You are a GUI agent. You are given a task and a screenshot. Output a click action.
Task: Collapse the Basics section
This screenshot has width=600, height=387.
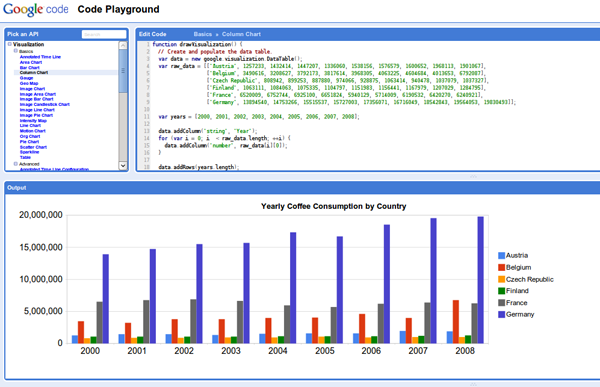click(16, 51)
